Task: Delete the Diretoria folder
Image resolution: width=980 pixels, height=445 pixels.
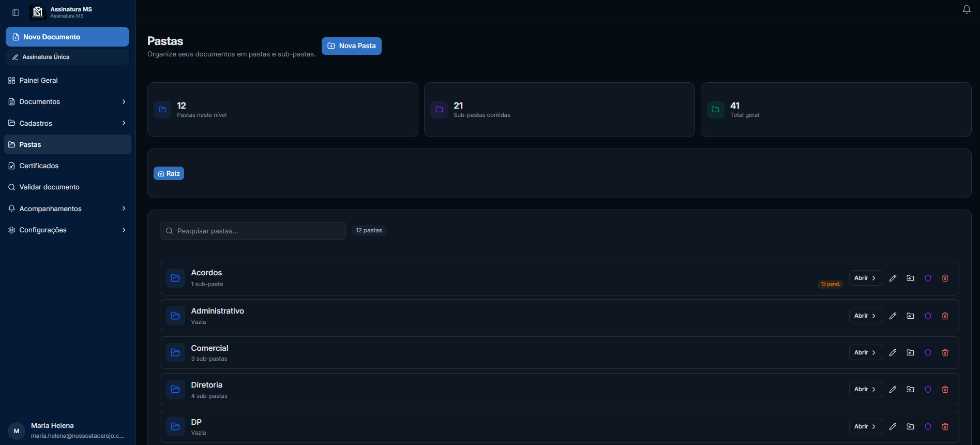Action: coord(945,389)
